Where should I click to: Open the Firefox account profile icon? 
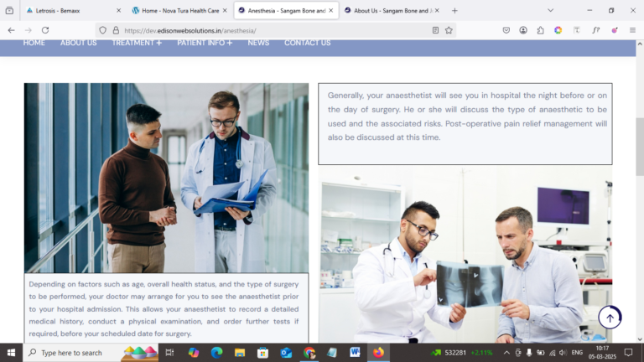523,30
